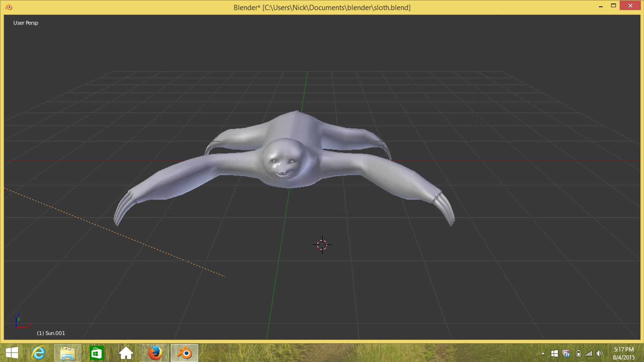Open the Windows Store taskbar icon

click(x=97, y=353)
